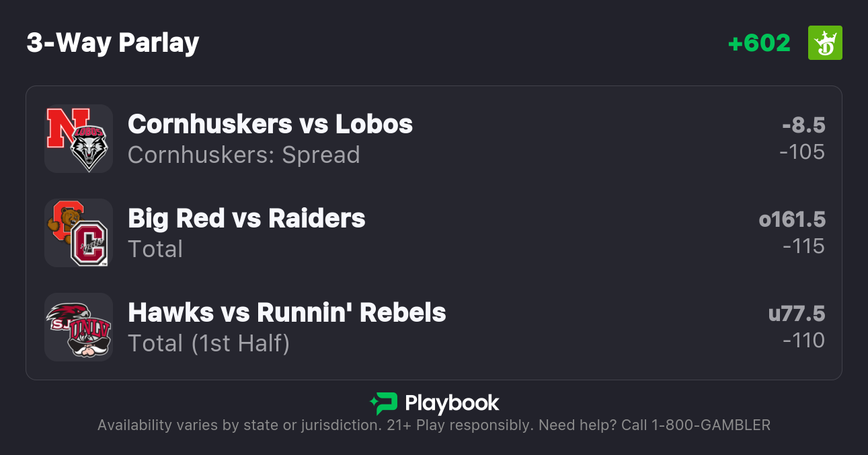
Task: Click the Cornhuskers vs Lobos team logos
Action: 79,139
